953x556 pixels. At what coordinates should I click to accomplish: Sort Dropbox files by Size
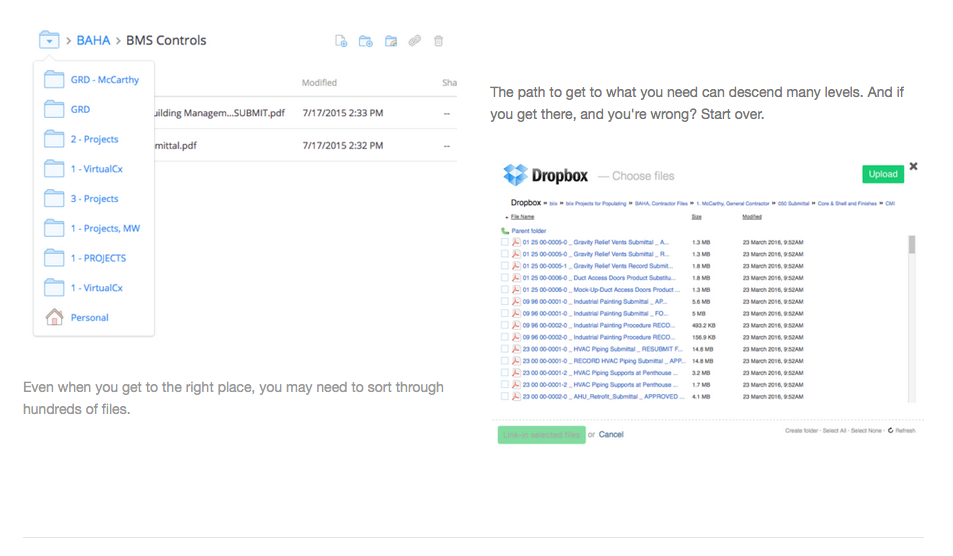(697, 217)
